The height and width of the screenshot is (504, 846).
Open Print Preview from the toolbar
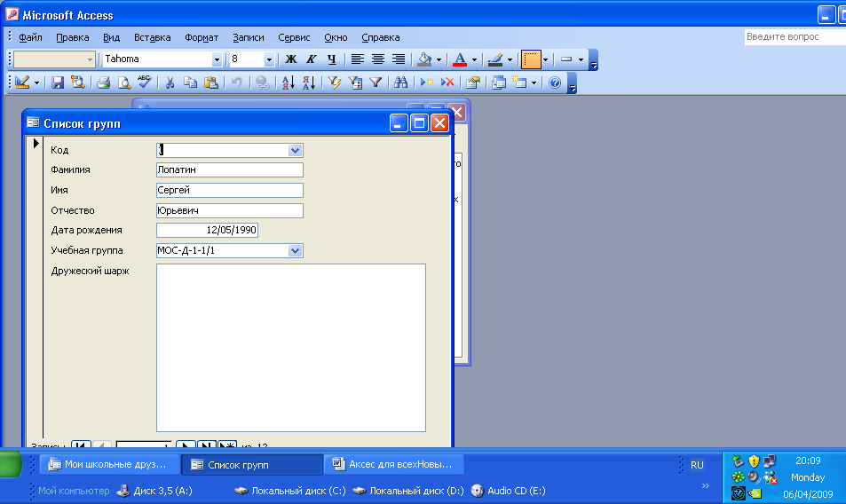pos(124,83)
